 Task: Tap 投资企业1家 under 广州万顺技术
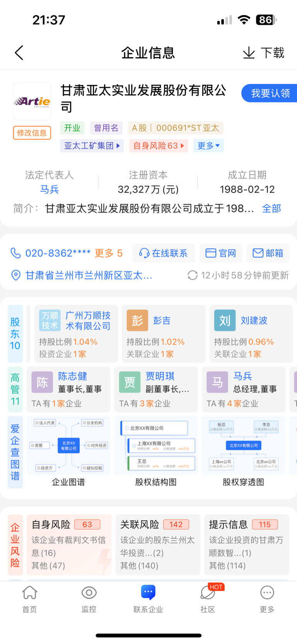pyautogui.click(x=63, y=354)
